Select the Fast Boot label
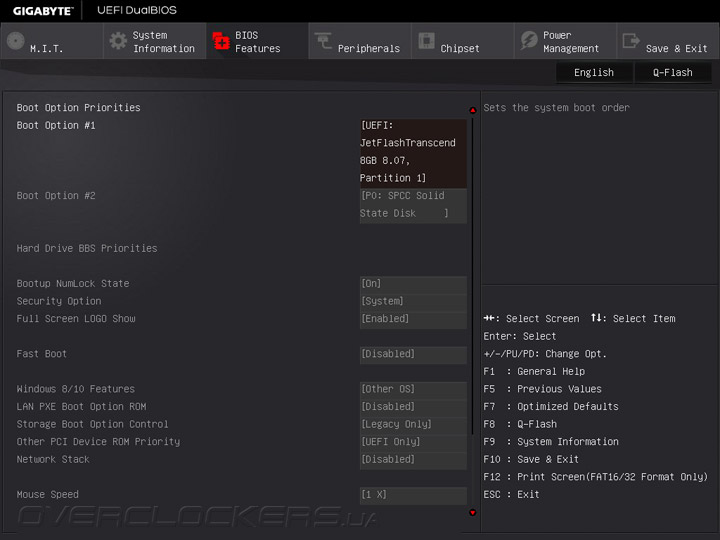 click(42, 354)
